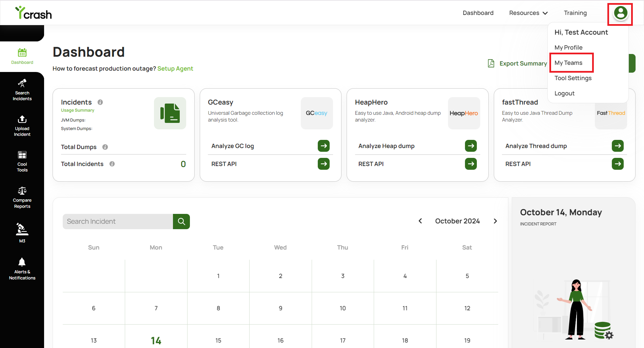Go to next month in calendar

495,221
